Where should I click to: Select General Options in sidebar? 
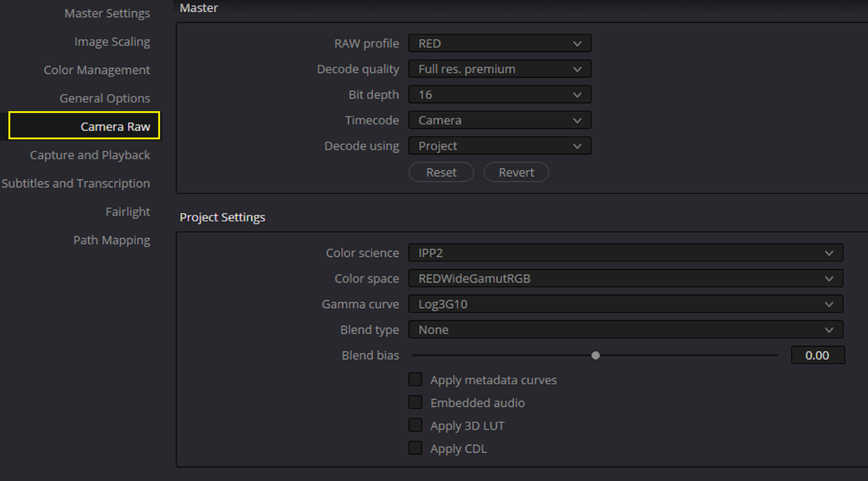coord(104,98)
